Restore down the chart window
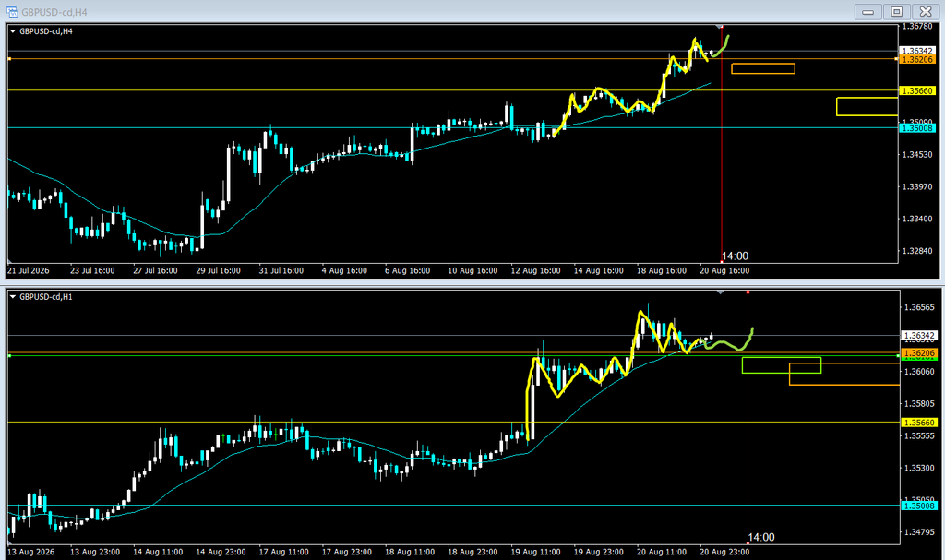The width and height of the screenshot is (945, 560). [x=897, y=11]
